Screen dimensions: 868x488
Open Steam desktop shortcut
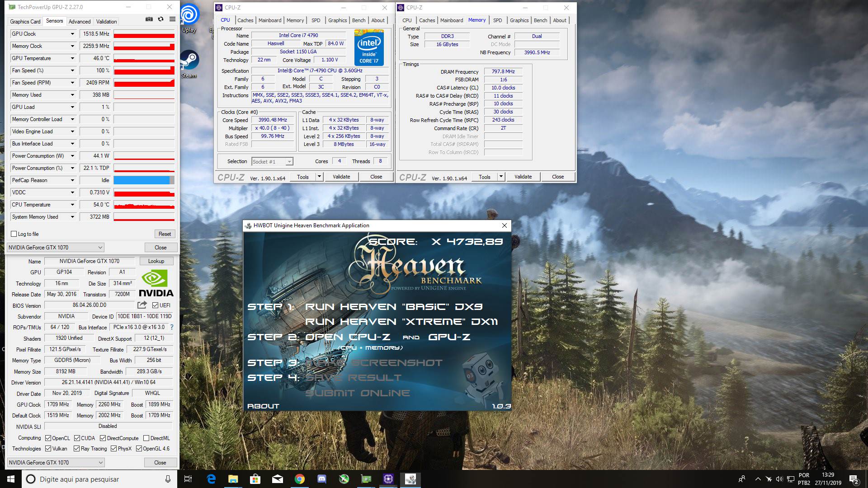[189, 64]
